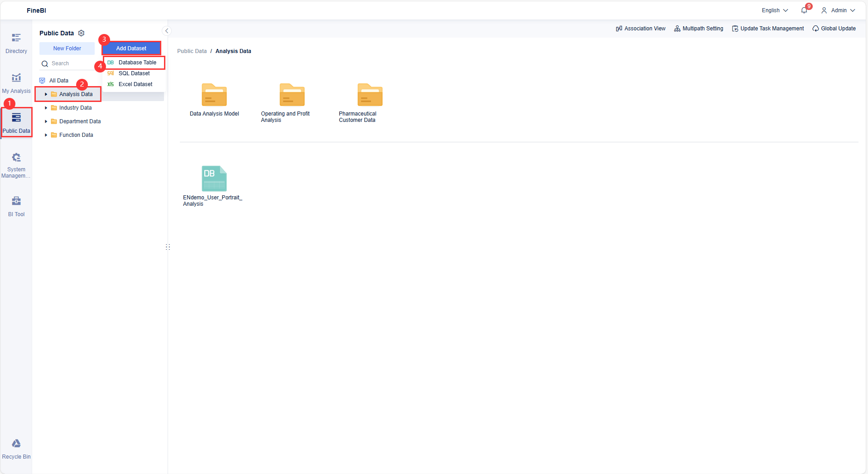The width and height of the screenshot is (868, 474).
Task: Select All Data in the panel
Action: tap(58, 80)
